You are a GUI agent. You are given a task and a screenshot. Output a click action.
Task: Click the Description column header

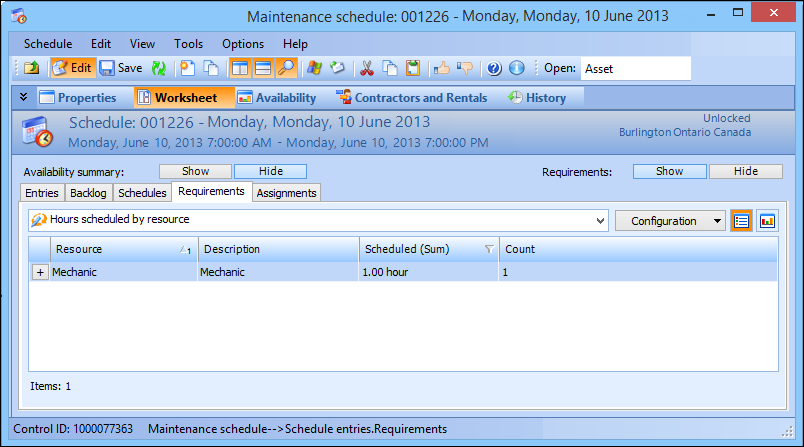pyautogui.click(x=278, y=249)
